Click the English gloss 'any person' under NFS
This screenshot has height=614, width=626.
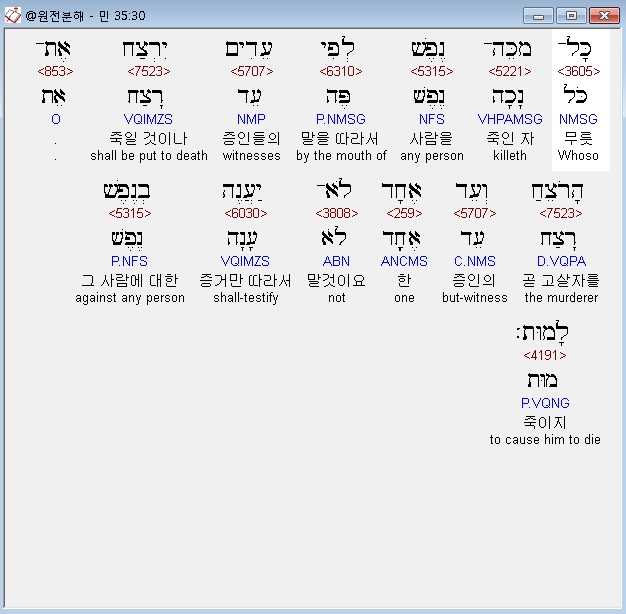pyautogui.click(x=432, y=155)
